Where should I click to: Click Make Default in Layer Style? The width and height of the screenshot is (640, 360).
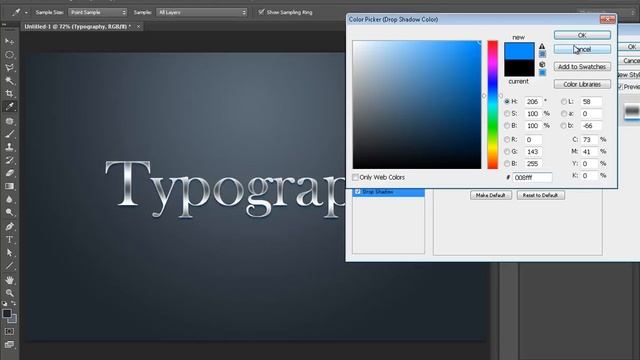coord(491,195)
